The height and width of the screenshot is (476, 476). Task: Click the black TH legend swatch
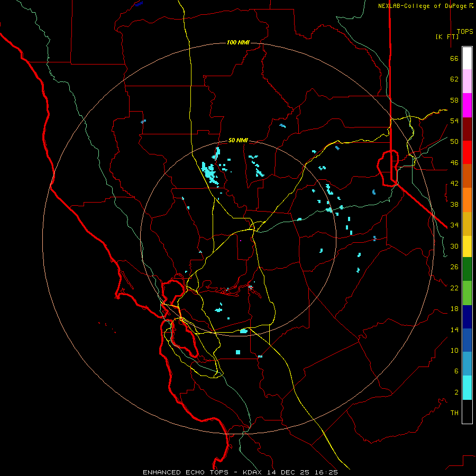pyautogui.click(x=467, y=411)
